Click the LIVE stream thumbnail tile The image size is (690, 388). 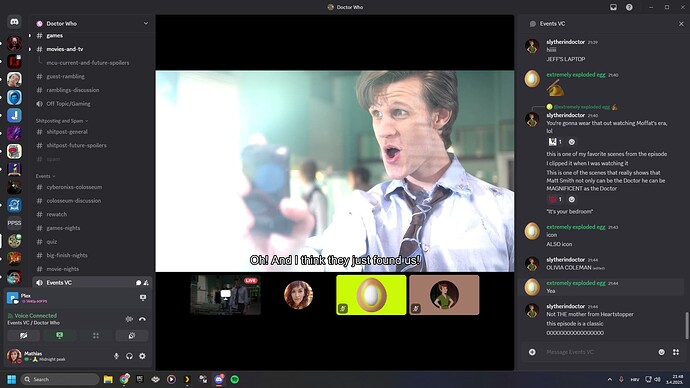click(225, 295)
